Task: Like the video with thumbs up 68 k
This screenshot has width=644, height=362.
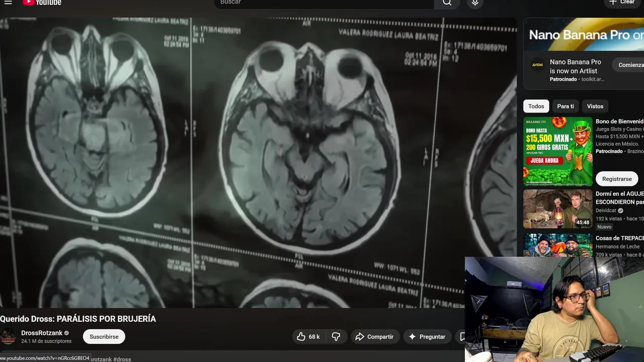Action: 309,337
